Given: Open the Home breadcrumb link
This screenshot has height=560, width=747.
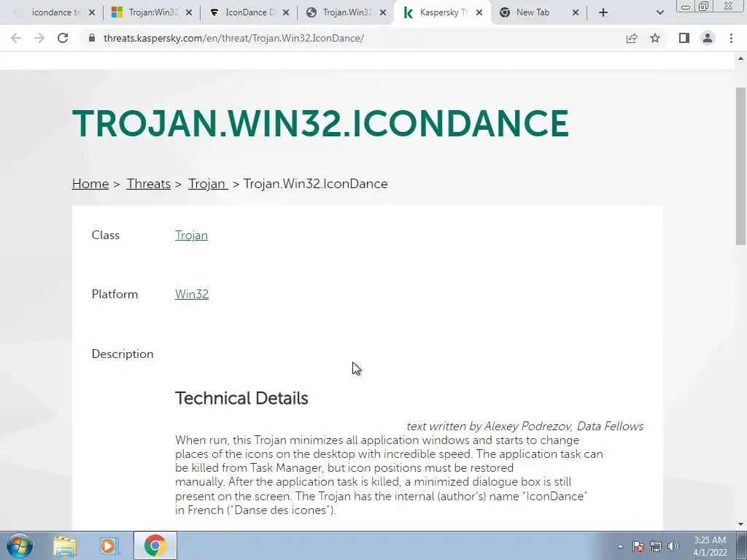Looking at the screenshot, I should pos(90,184).
